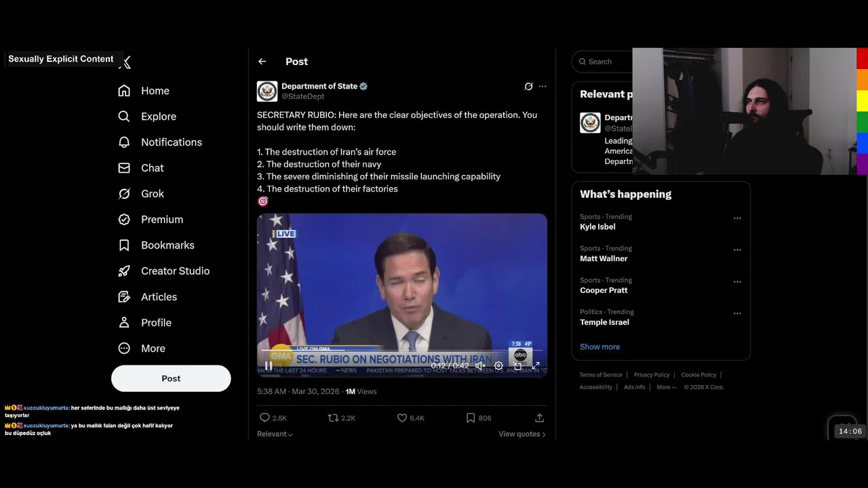Open Terms of Service link
Screen dimensions: 868x488
[x=601, y=375]
